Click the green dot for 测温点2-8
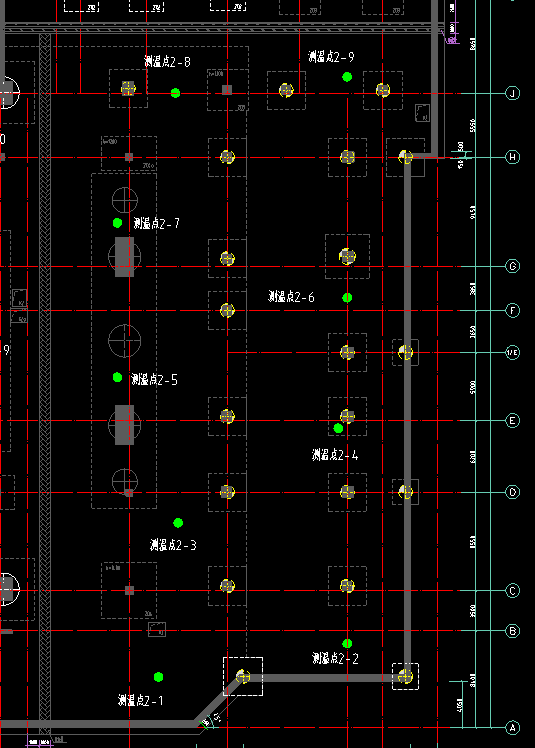The image size is (535, 748). pyautogui.click(x=175, y=93)
